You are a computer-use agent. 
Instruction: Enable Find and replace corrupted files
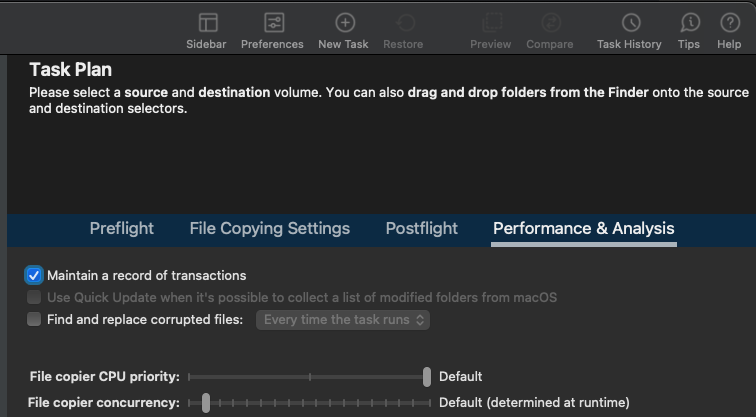(35, 320)
